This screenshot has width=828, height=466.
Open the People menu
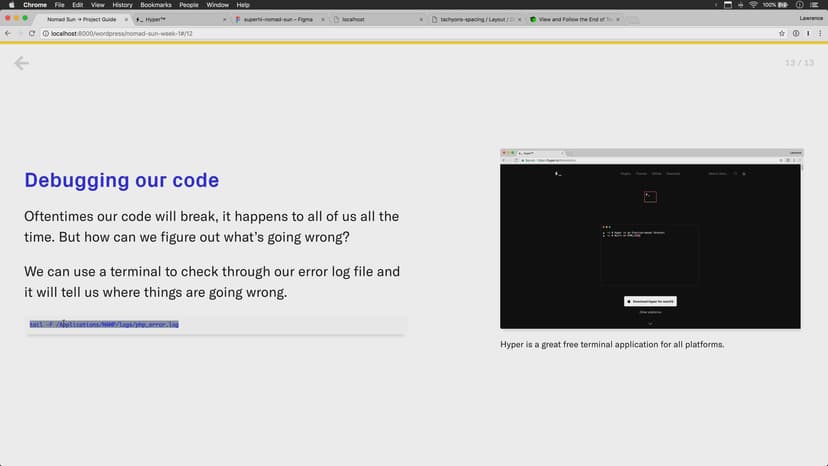tap(189, 5)
